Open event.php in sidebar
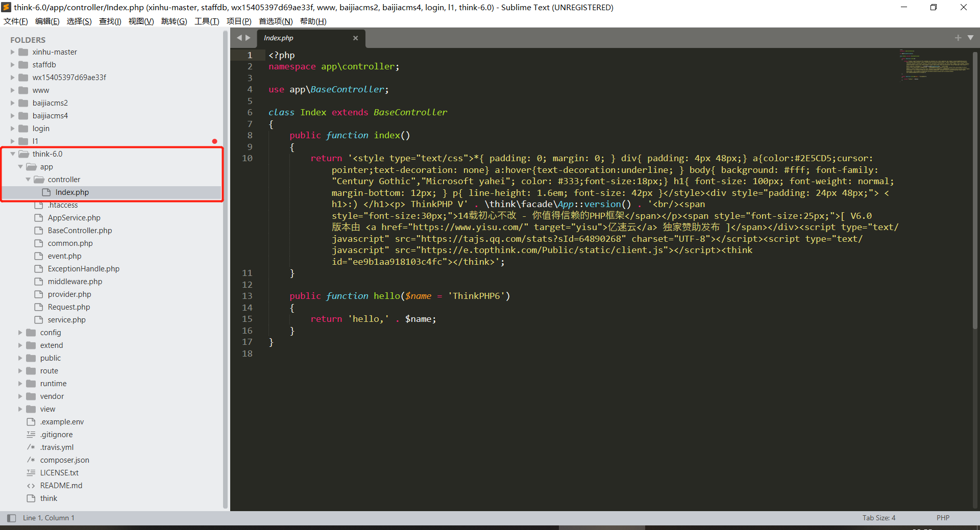980x530 pixels. [64, 256]
